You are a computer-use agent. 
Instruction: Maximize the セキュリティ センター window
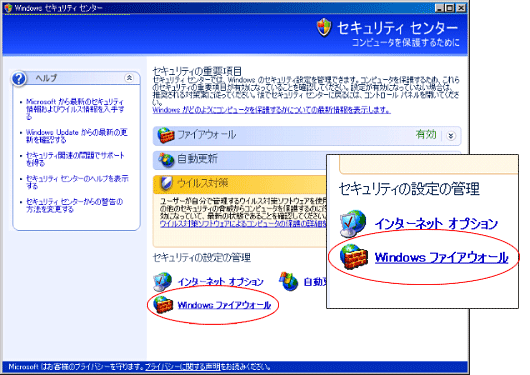(x=450, y=8)
